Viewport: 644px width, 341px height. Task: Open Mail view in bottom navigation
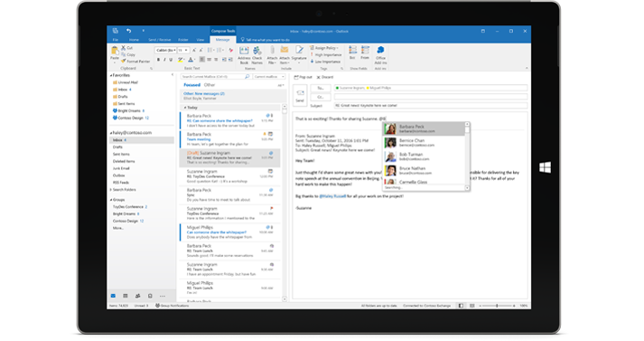[x=113, y=296]
